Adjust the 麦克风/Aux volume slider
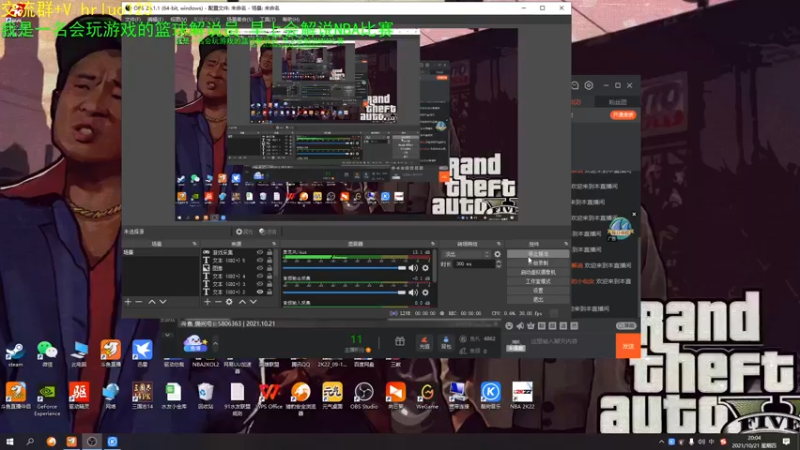Image resolution: width=800 pixels, height=450 pixels. click(344, 268)
